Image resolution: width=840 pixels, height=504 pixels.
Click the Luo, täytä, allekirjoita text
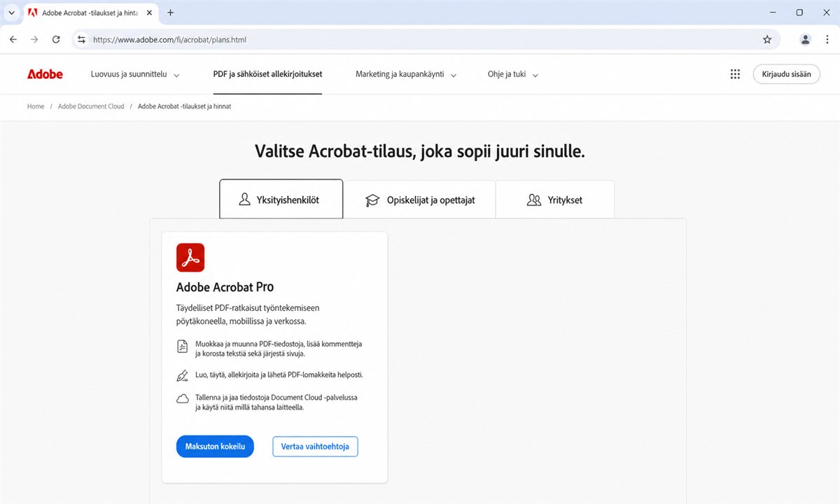coord(279,375)
